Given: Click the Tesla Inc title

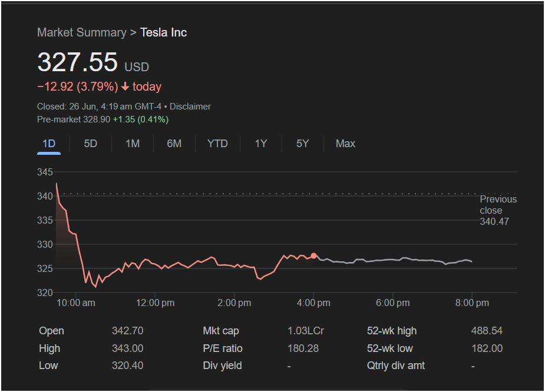Looking at the screenshot, I should 163,32.
